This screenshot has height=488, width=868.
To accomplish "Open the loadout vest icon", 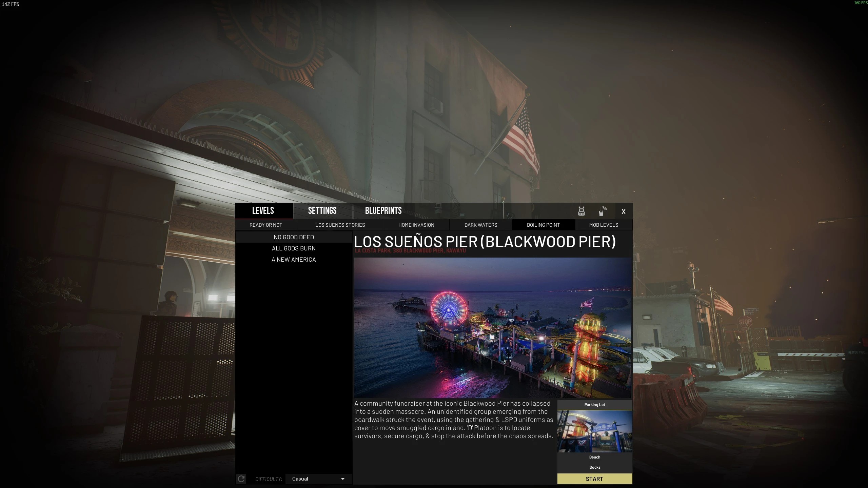I will (x=581, y=211).
